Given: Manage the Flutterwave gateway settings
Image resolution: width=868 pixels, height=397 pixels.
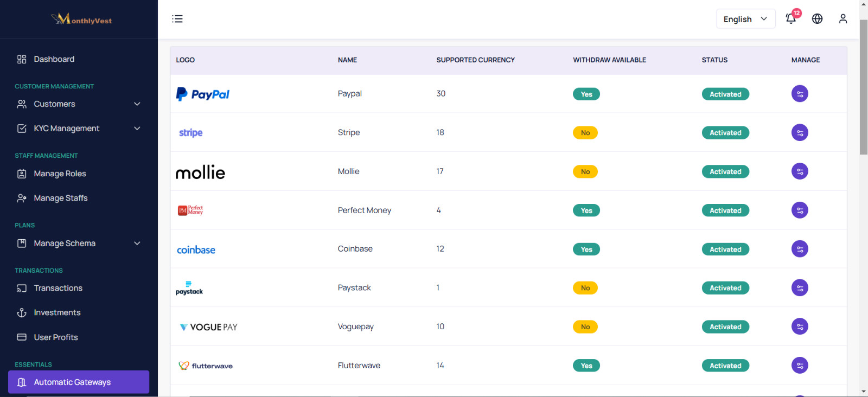Looking at the screenshot, I should [x=800, y=366].
